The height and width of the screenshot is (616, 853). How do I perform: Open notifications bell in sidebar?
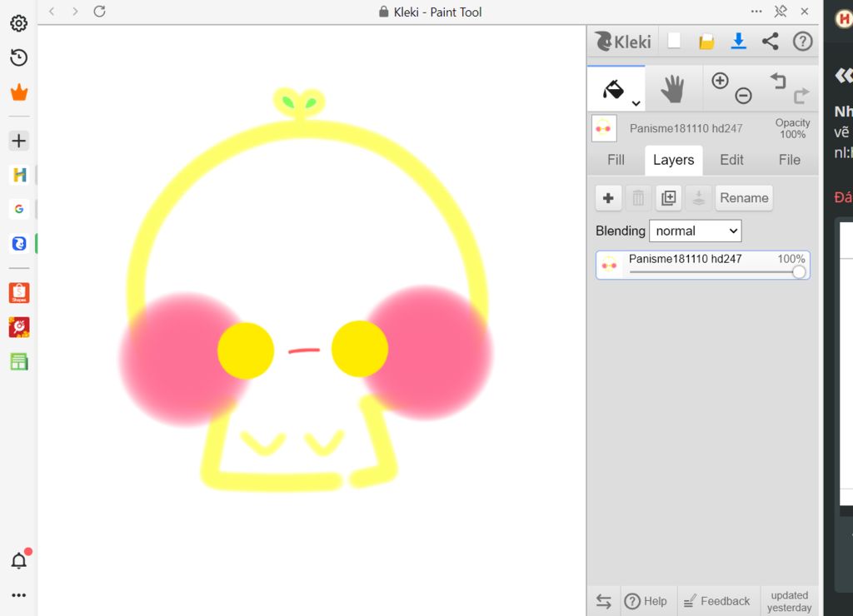pyautogui.click(x=19, y=560)
